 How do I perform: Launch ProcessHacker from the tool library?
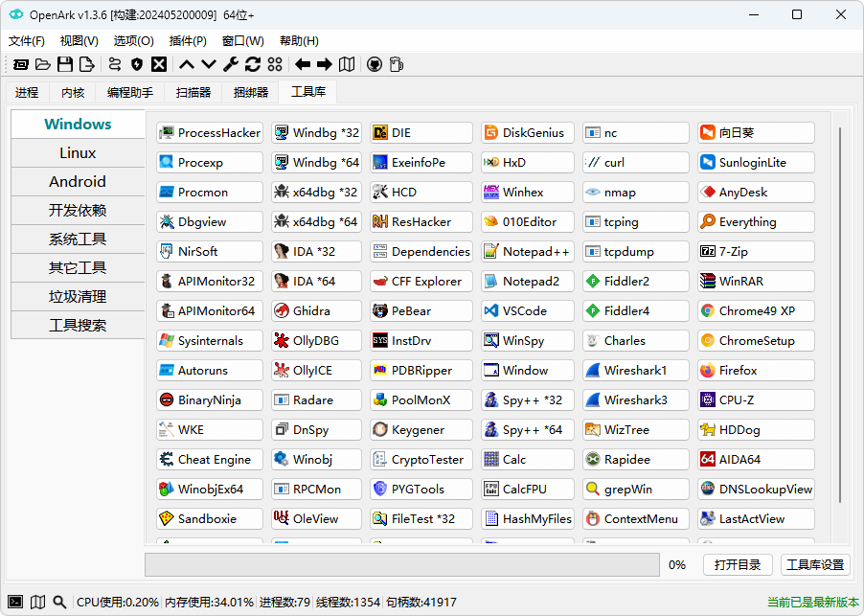(210, 133)
